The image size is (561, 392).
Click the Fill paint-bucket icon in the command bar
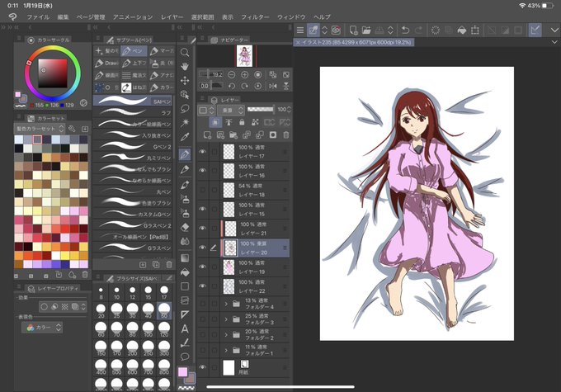[462, 30]
